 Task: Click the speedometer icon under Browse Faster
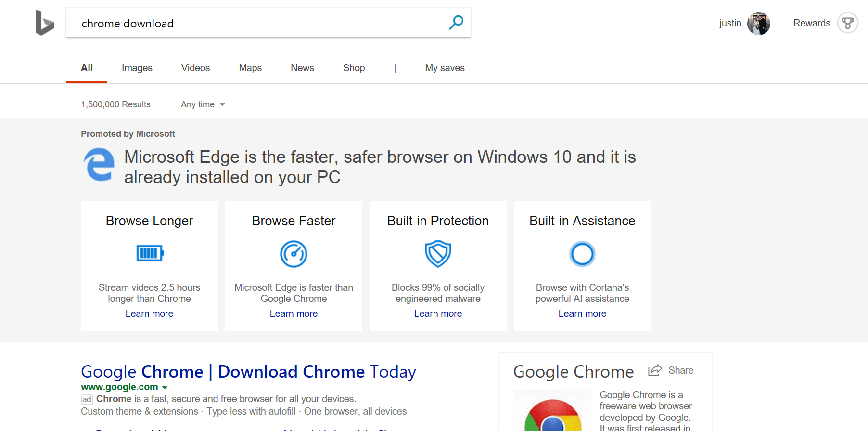coord(294,254)
